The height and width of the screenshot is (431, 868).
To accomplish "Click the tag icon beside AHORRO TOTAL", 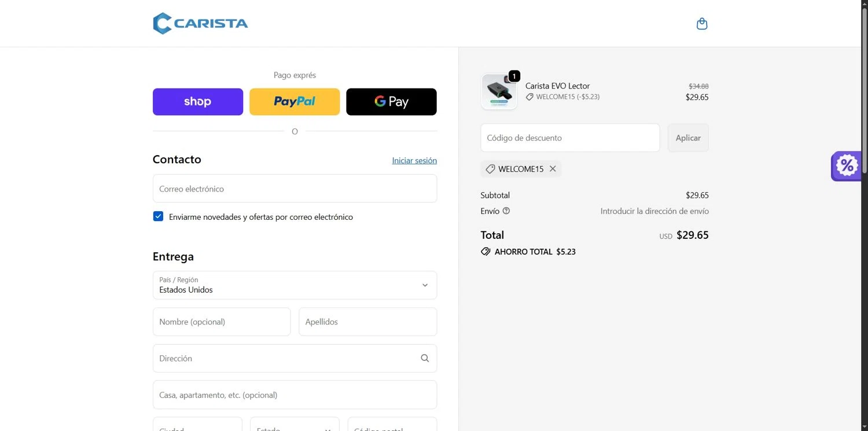I will [x=486, y=252].
